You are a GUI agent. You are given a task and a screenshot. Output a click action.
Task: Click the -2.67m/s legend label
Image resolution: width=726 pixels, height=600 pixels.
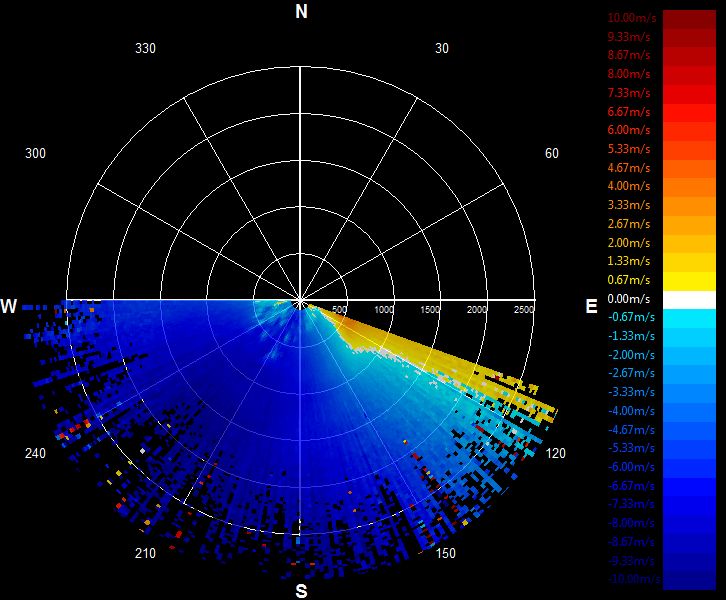[x=631, y=373]
